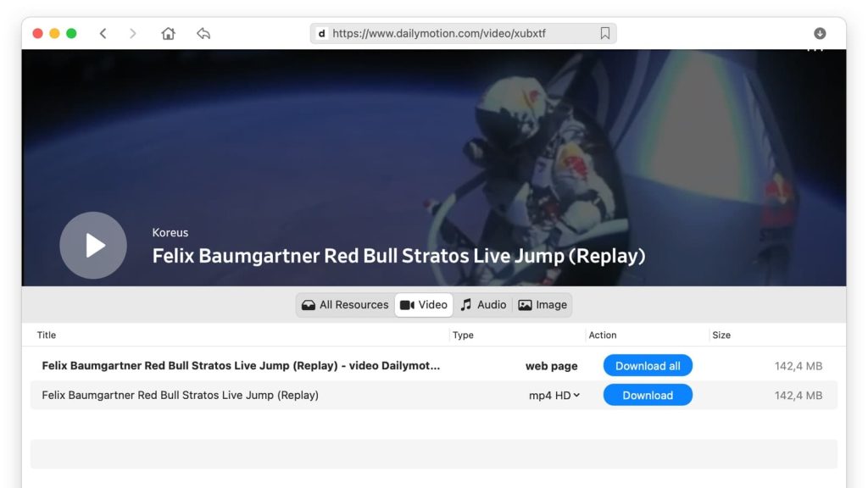Click the reply-arrow toolbar icon
The width and height of the screenshot is (868, 488).
203,33
